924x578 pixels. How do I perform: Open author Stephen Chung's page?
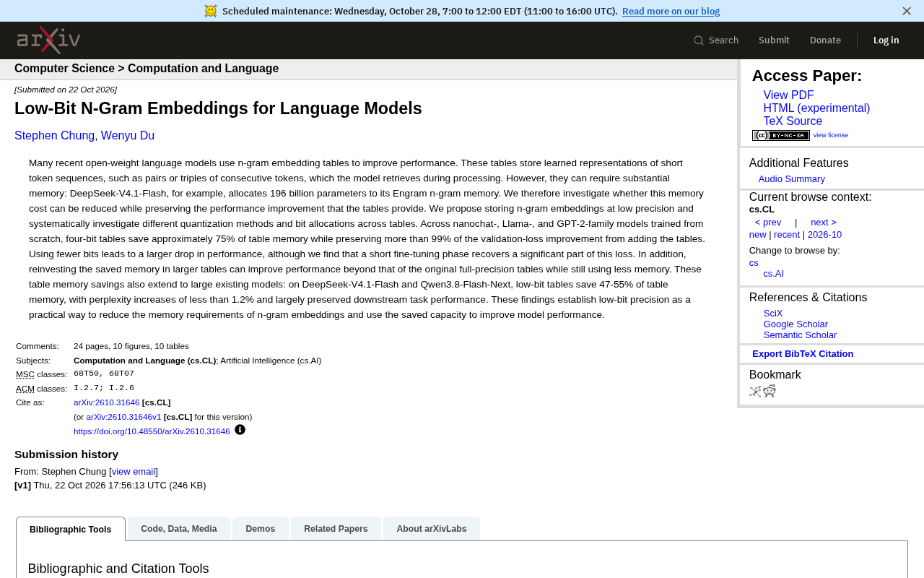click(x=54, y=136)
